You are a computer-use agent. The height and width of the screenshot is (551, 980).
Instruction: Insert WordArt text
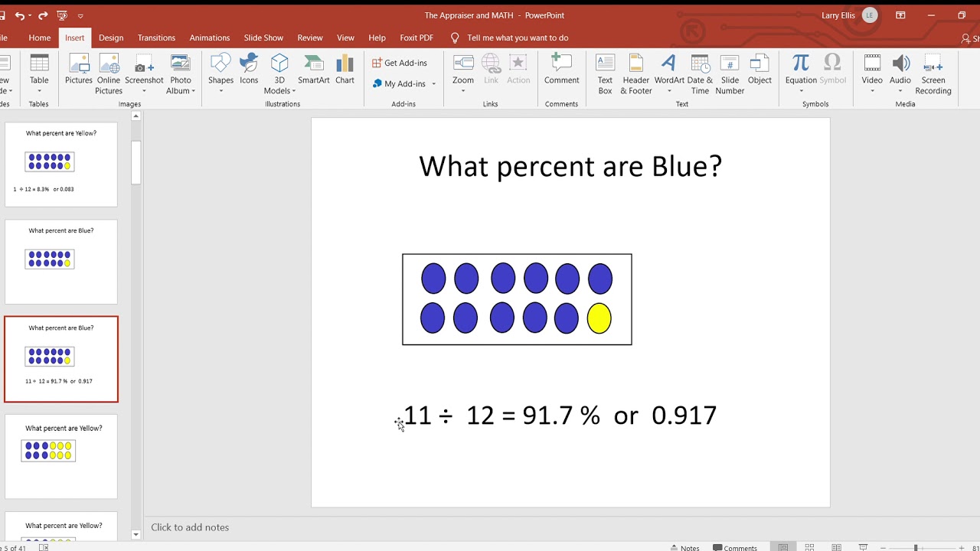coord(669,73)
